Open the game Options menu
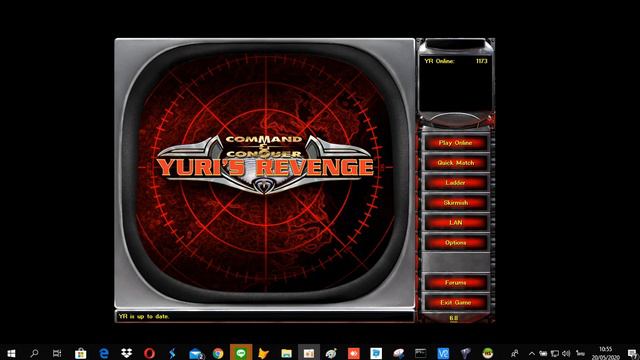Image resolution: width=640 pixels, height=360 pixels. click(456, 243)
